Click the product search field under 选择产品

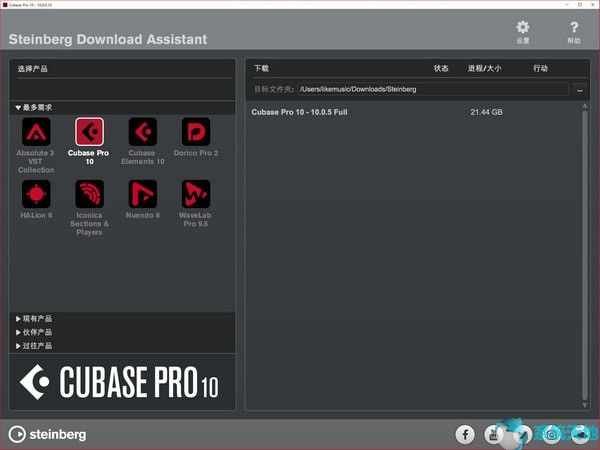coord(122,89)
